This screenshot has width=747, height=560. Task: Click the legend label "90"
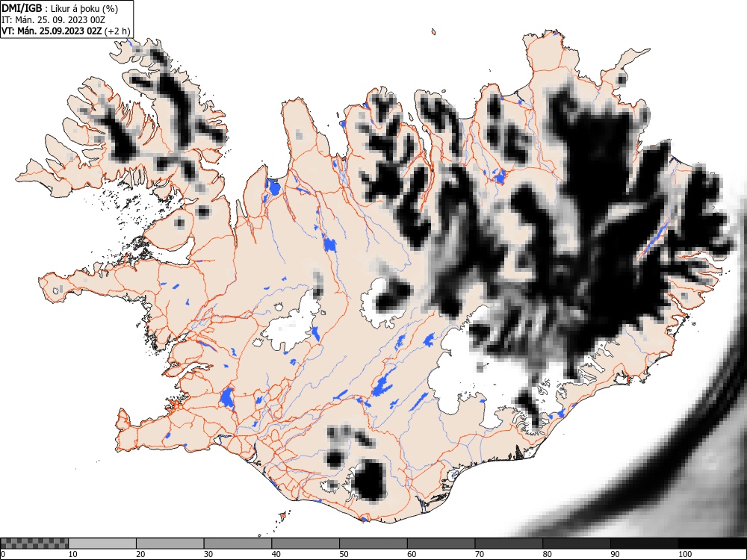(615, 554)
